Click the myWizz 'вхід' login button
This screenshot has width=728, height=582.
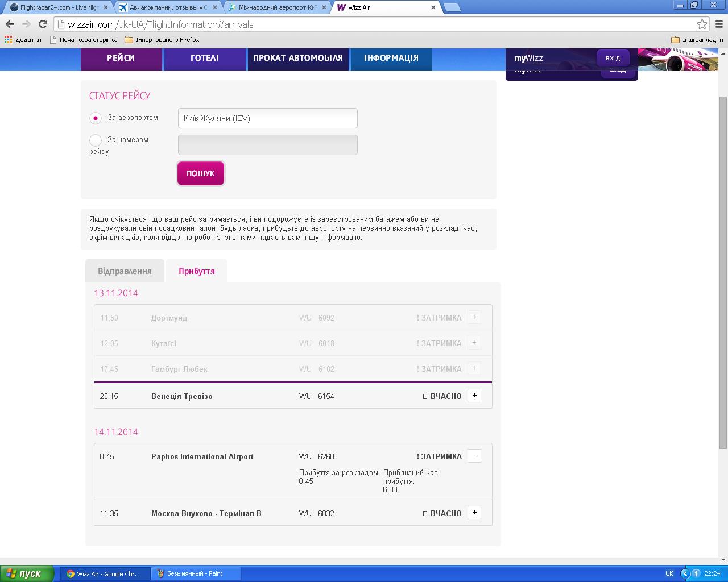pyautogui.click(x=613, y=58)
